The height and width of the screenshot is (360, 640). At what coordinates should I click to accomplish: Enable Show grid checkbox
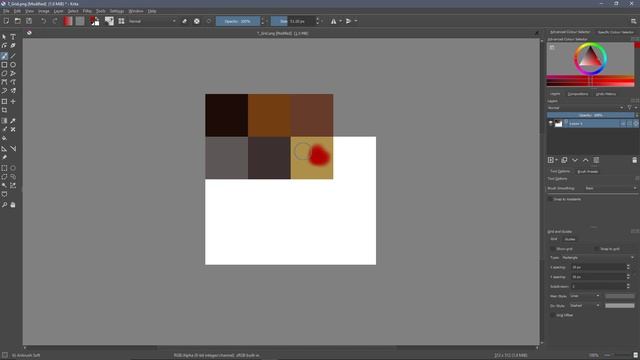pyautogui.click(x=552, y=249)
